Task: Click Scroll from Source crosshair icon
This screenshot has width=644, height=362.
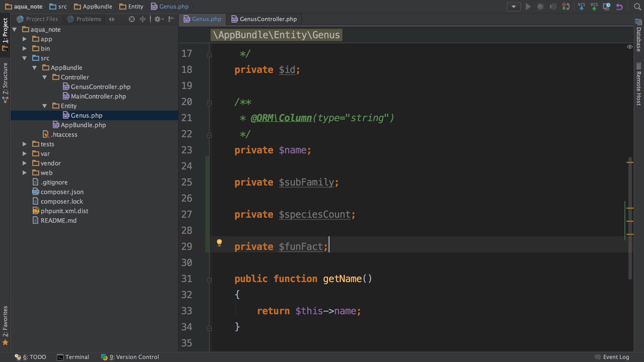Action: tap(132, 19)
